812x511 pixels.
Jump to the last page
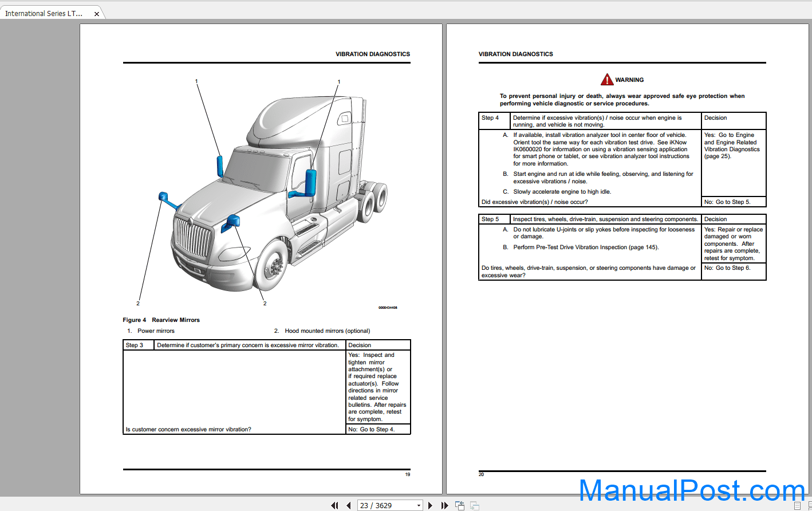[444, 505]
